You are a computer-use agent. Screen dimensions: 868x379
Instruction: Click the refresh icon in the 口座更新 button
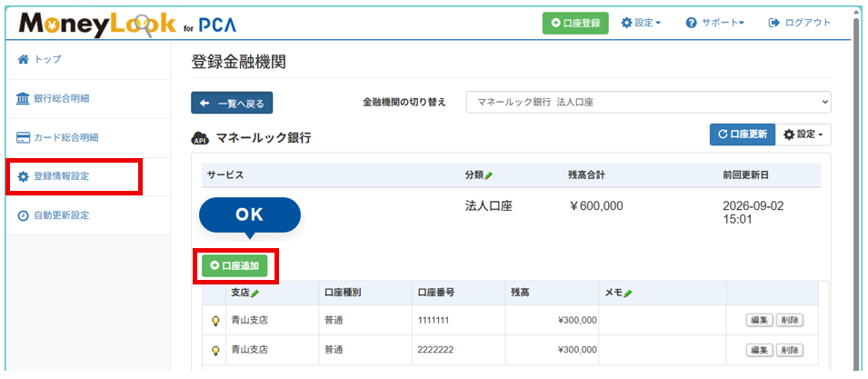pos(722,135)
